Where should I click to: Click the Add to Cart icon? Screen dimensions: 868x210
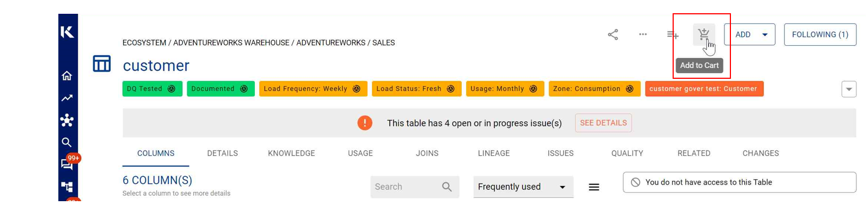(x=703, y=34)
